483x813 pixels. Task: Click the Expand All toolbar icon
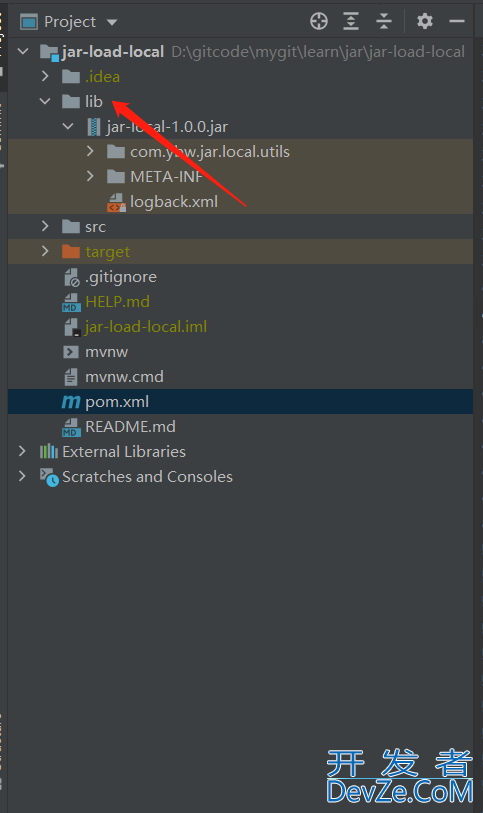[351, 21]
